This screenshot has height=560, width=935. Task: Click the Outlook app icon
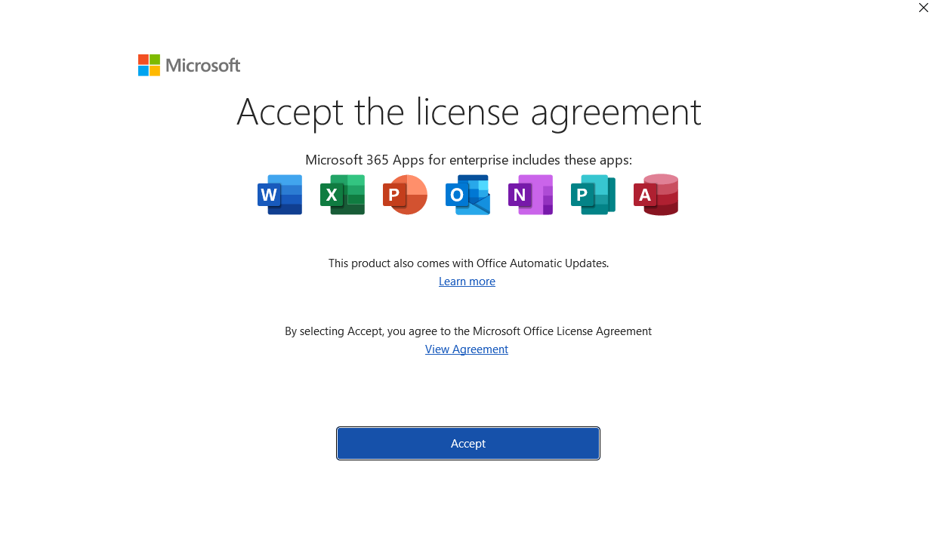click(467, 195)
